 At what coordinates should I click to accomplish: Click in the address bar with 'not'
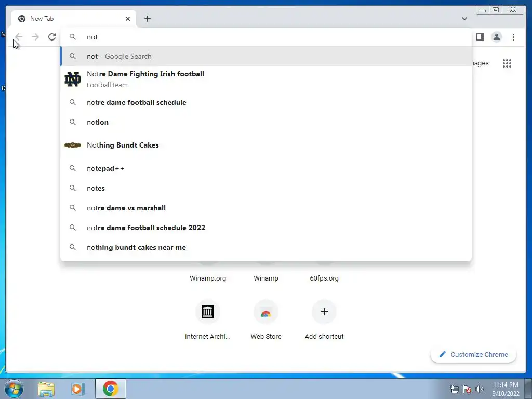click(x=266, y=37)
